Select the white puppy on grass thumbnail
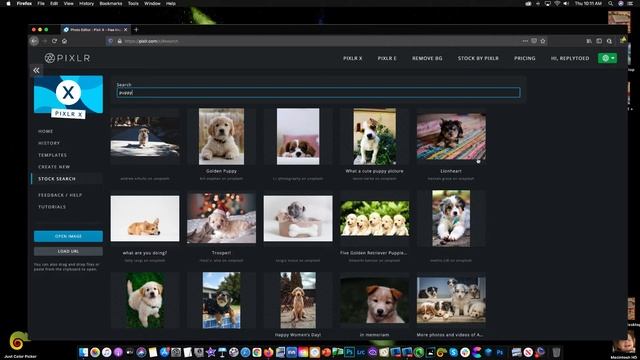 145,300
